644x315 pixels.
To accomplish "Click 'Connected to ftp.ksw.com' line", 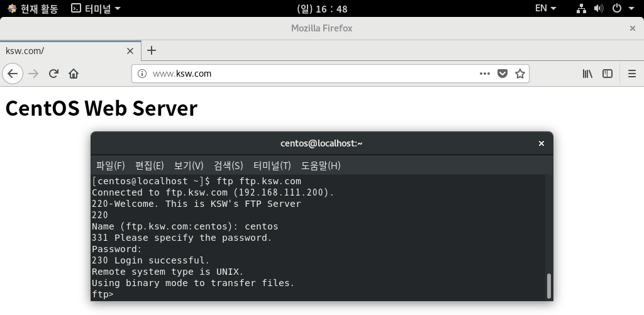I will (x=213, y=192).
